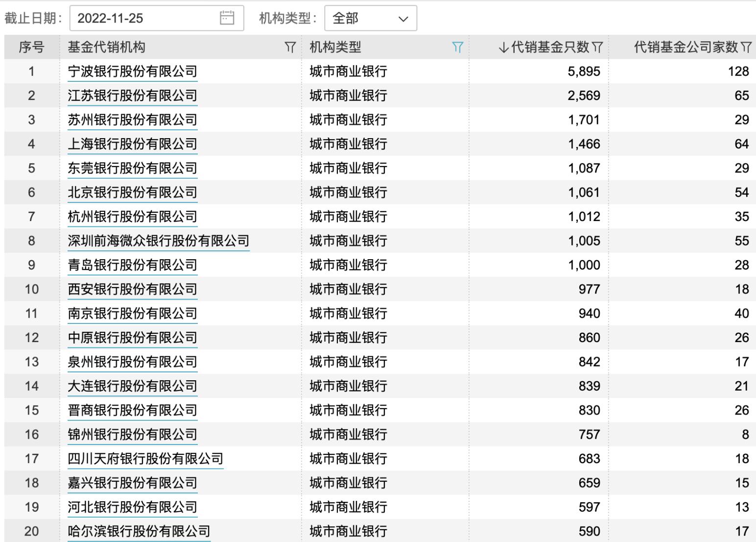Open 上海银行股份有限公司 link
This screenshot has height=542, width=756.
point(132,144)
